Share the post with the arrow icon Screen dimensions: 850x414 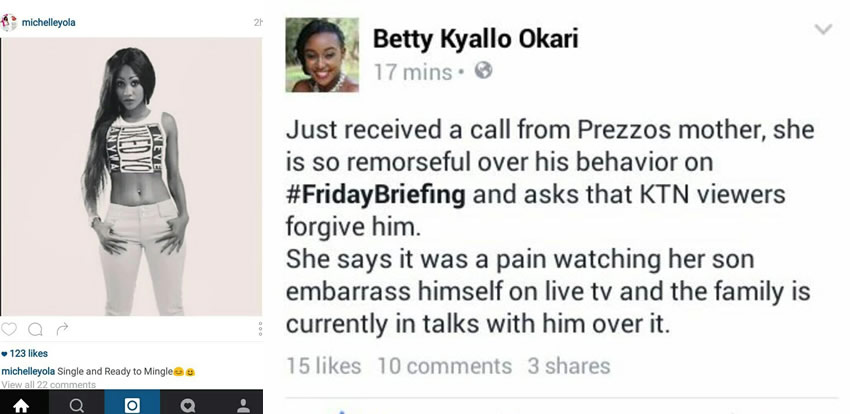[x=62, y=328]
